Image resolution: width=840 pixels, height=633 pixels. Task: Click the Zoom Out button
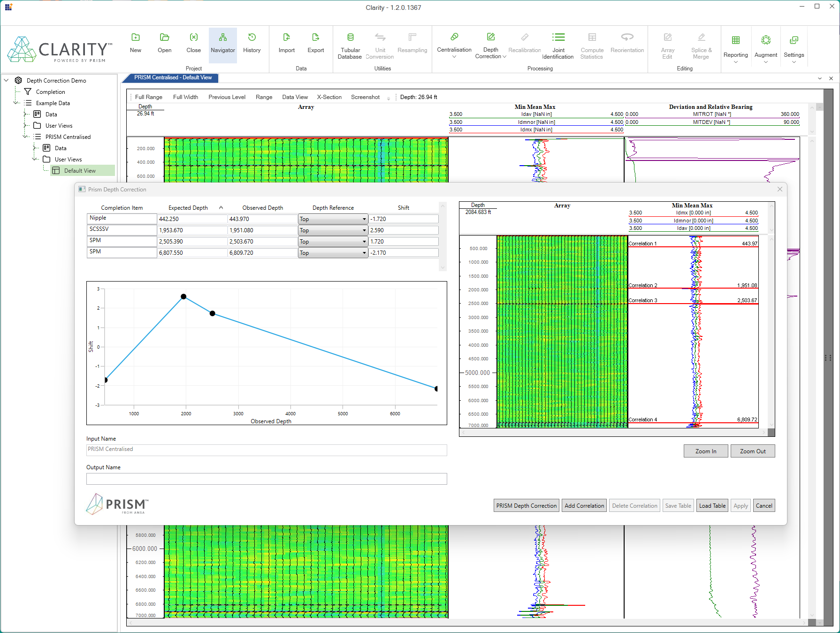[x=753, y=451]
